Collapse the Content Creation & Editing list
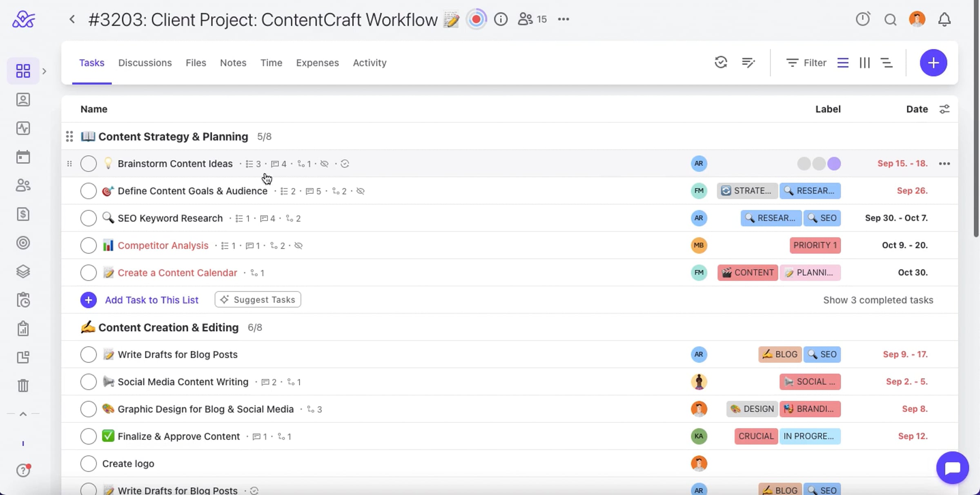The width and height of the screenshot is (980, 495). (x=168, y=328)
